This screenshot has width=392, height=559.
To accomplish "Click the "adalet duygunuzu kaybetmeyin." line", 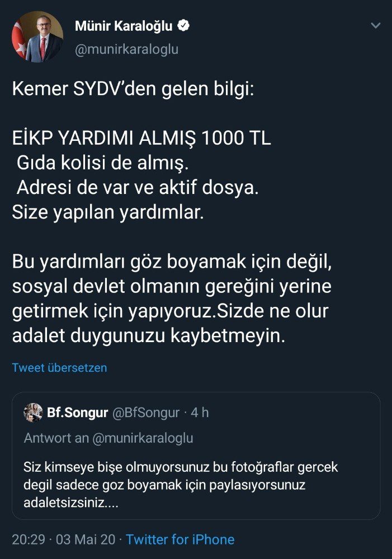I will [x=149, y=337].
